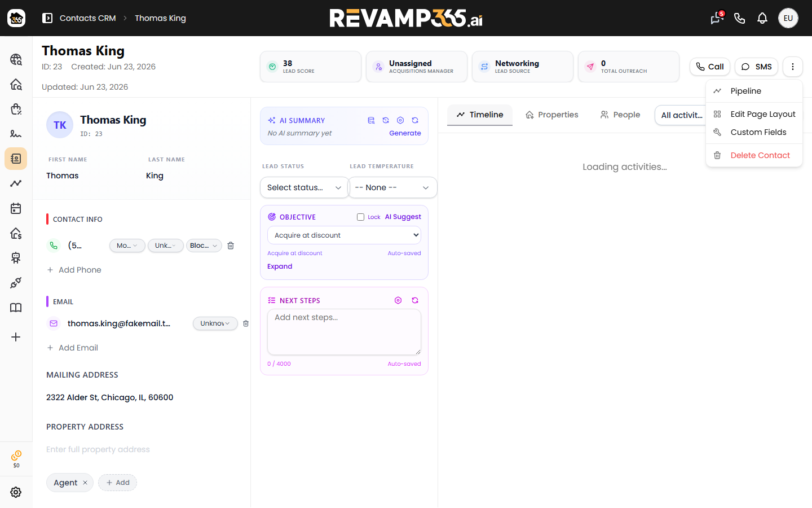Image resolution: width=812 pixels, height=508 pixels.
Task: Switch to the Properties tab
Action: tap(551, 115)
